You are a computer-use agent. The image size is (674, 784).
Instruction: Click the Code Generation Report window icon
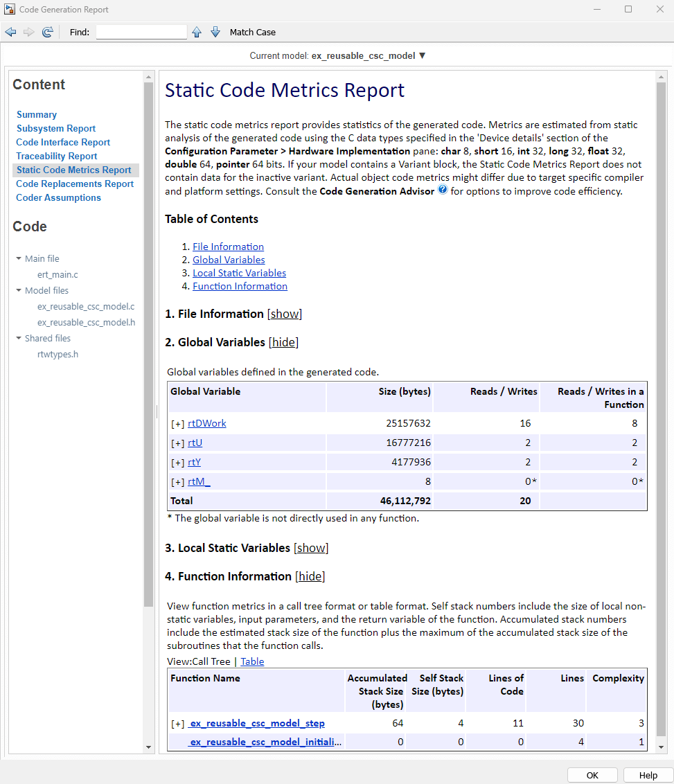(x=10, y=10)
